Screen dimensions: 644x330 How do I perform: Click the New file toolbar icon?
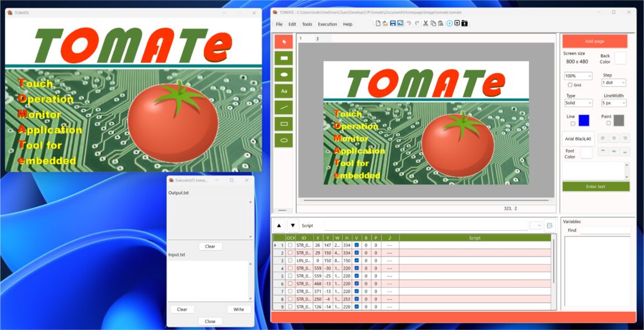pos(378,24)
